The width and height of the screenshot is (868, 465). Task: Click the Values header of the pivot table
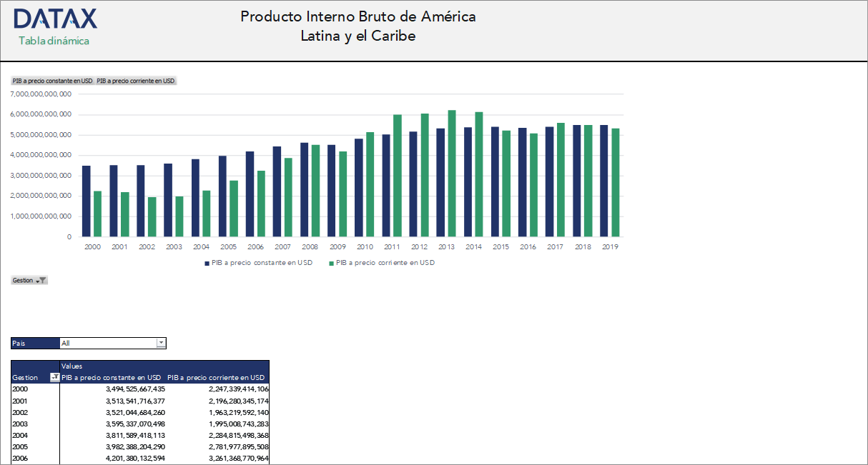(x=74, y=366)
